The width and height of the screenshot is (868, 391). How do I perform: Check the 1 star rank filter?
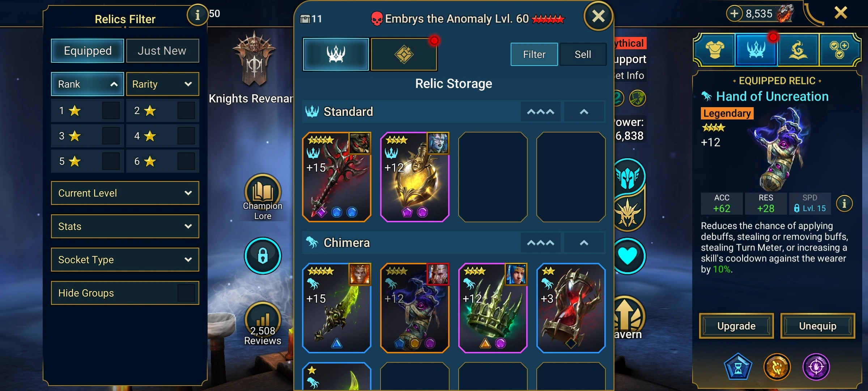[111, 111]
